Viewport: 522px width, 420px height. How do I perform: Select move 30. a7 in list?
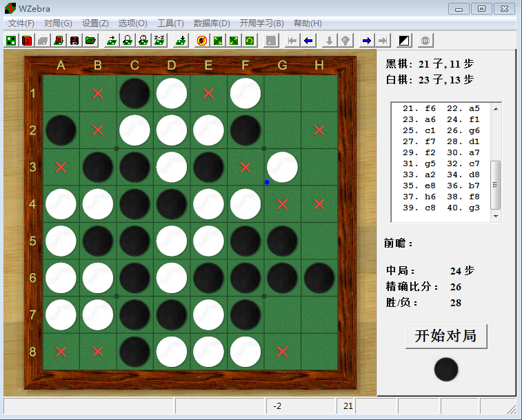click(463, 152)
